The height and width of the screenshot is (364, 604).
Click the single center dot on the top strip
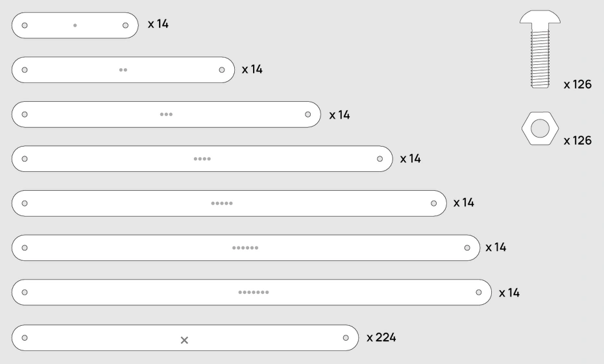tap(75, 25)
